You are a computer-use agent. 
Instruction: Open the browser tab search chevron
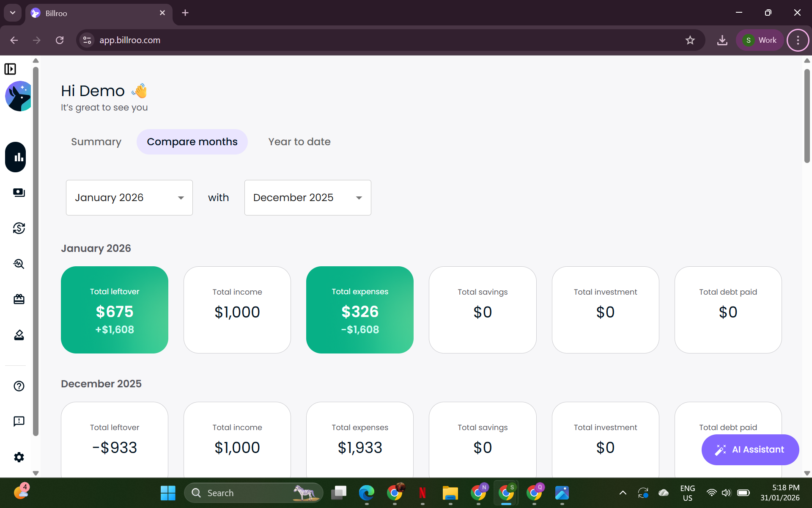(13, 13)
